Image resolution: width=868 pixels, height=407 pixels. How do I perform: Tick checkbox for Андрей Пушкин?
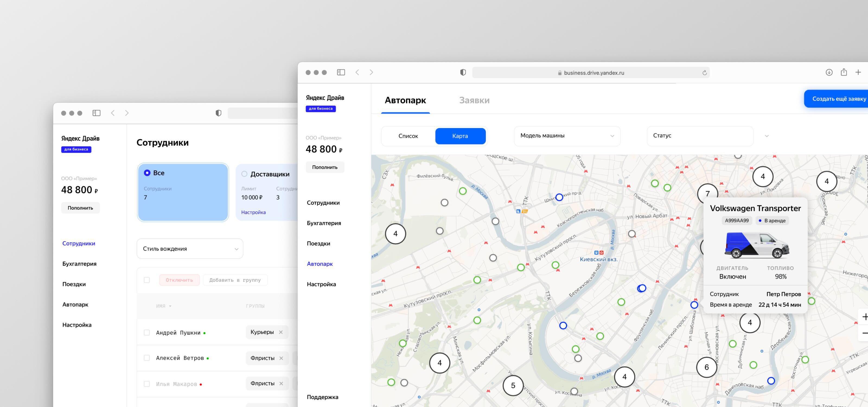pyautogui.click(x=146, y=333)
